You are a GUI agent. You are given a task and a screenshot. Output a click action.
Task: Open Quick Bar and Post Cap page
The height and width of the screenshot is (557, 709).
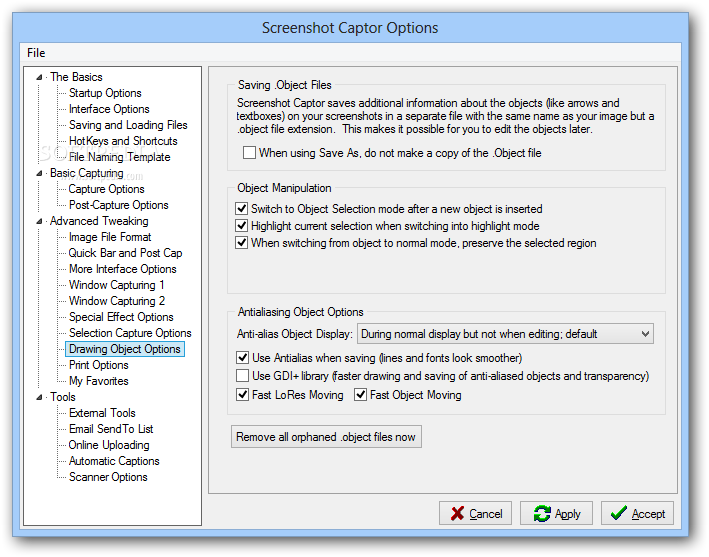[125, 253]
